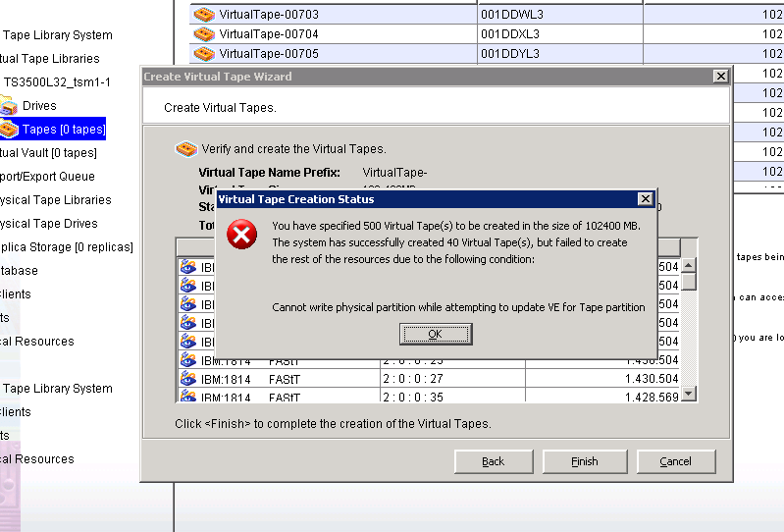Screen dimensions: 784x532
Task: Select Database node in tree
Action: pos(19,271)
